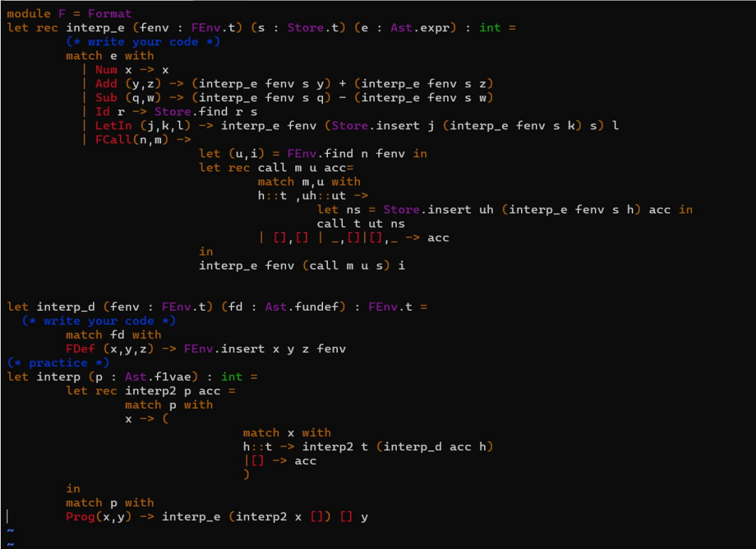Click the 'let interp_d' definition line

click(217, 306)
